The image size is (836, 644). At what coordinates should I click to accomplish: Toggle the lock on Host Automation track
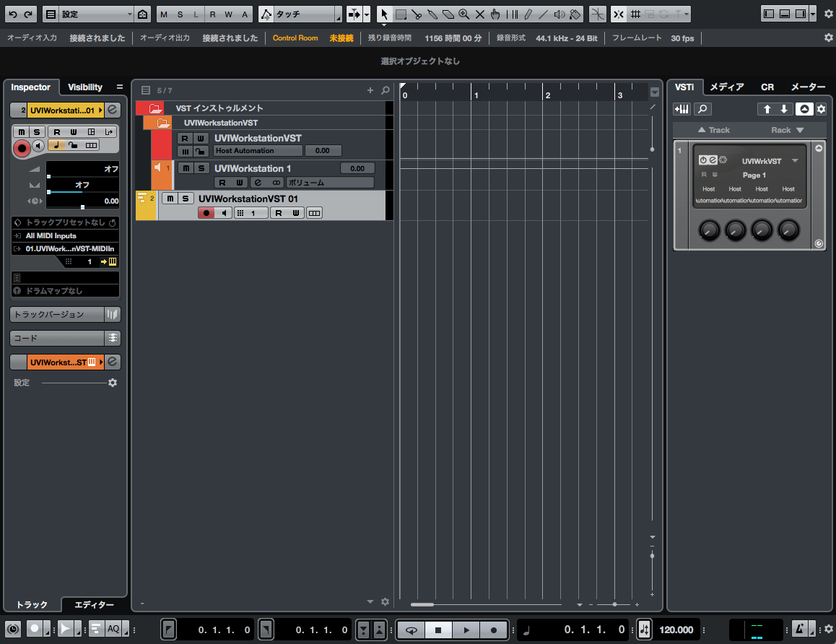pos(201,152)
